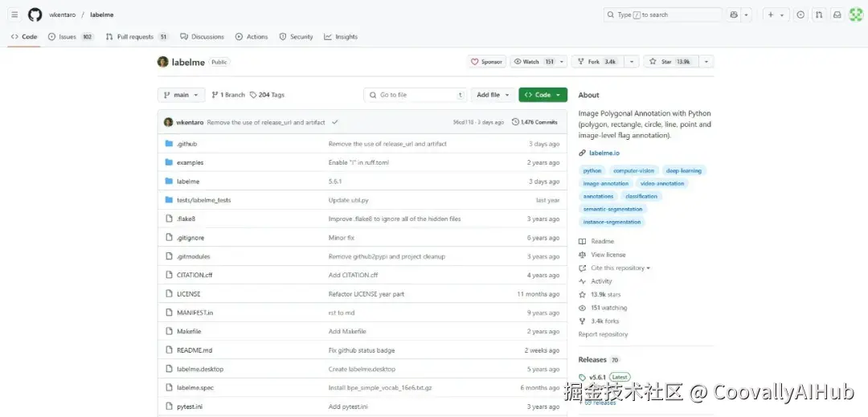Image resolution: width=868 pixels, height=417 pixels.
Task: Open the labelme.io website link
Action: [604, 153]
